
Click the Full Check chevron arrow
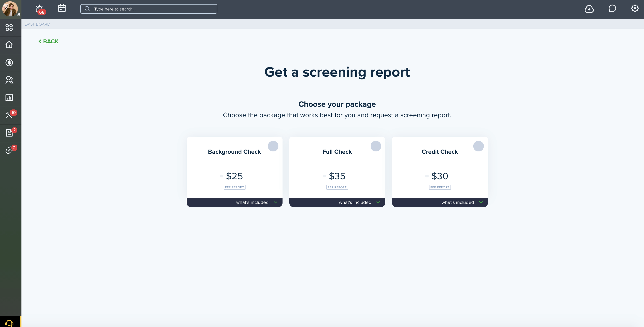point(378,202)
